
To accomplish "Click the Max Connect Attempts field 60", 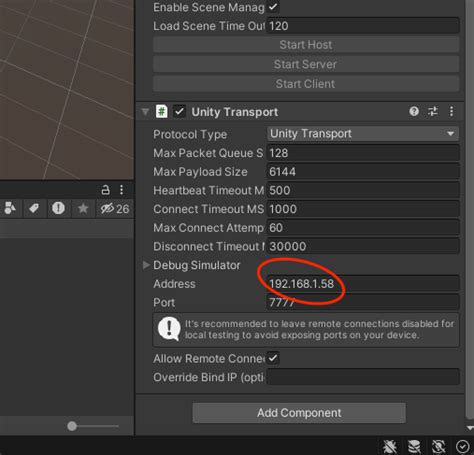I will click(363, 228).
